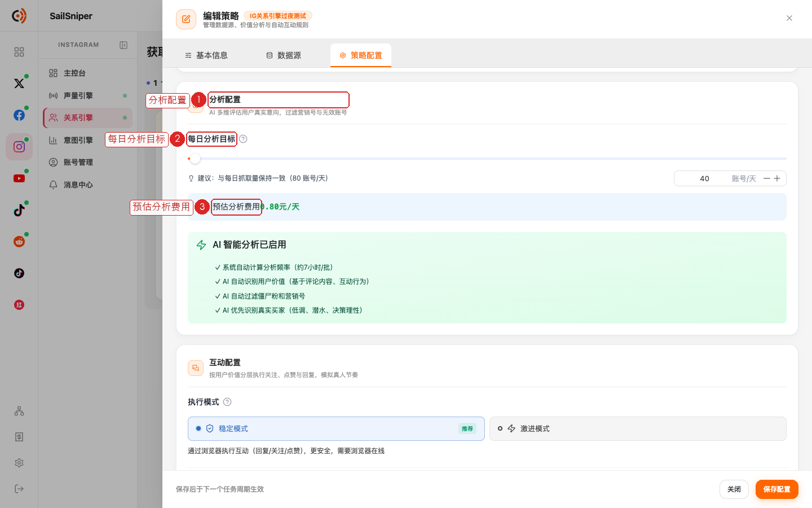Open 主控台 in the sidebar
The height and width of the screenshot is (508, 812).
(87, 73)
